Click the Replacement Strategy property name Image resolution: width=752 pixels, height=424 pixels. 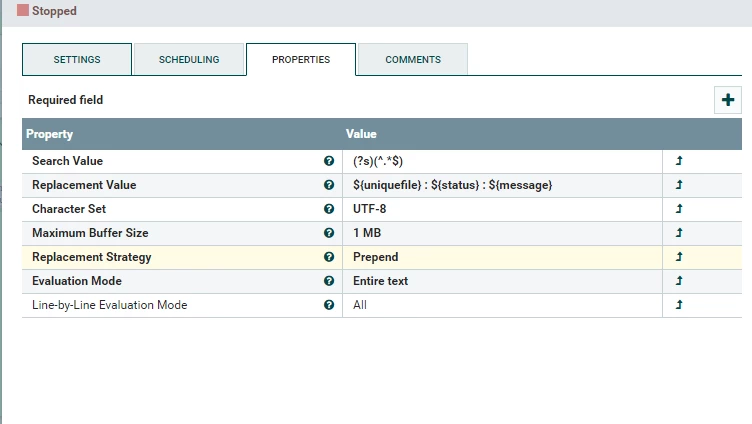pos(92,257)
